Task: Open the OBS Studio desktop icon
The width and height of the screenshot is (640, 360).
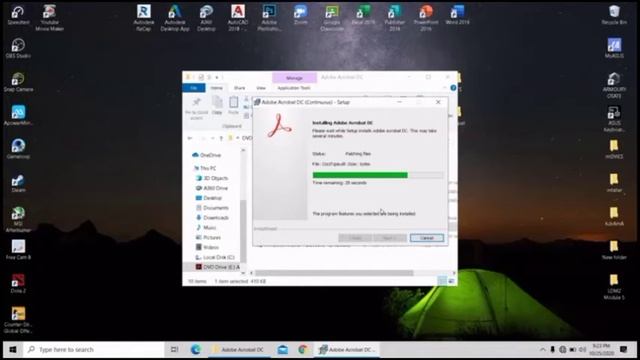Action: point(18,48)
